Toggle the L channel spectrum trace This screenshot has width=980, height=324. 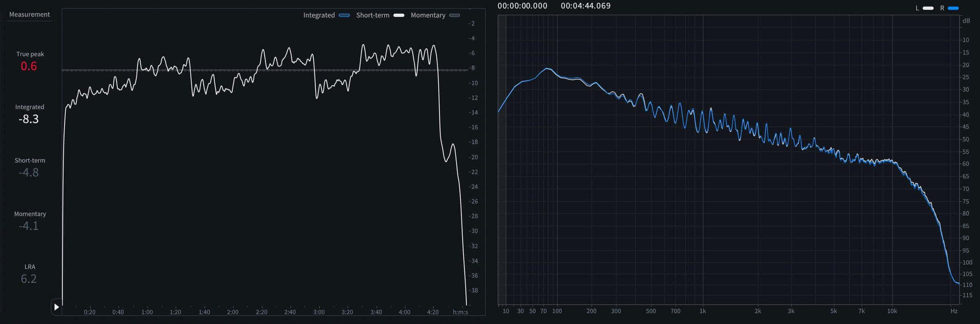coord(924,8)
